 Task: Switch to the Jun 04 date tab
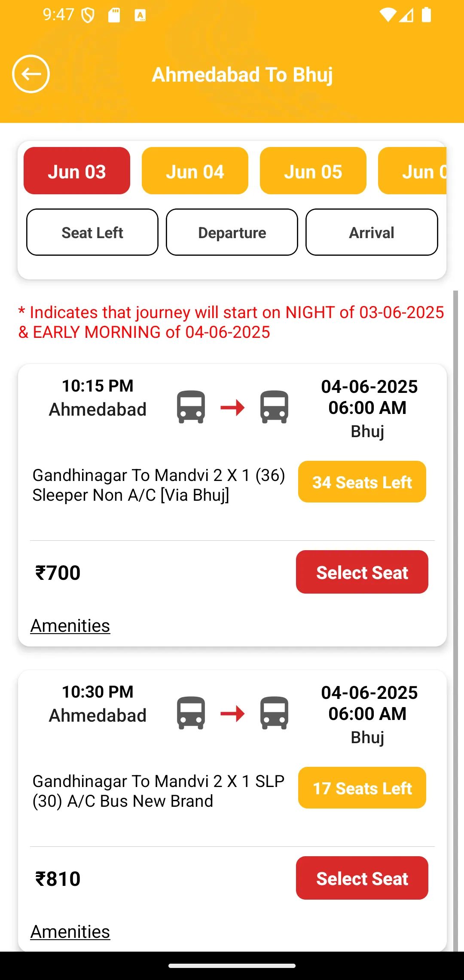195,171
